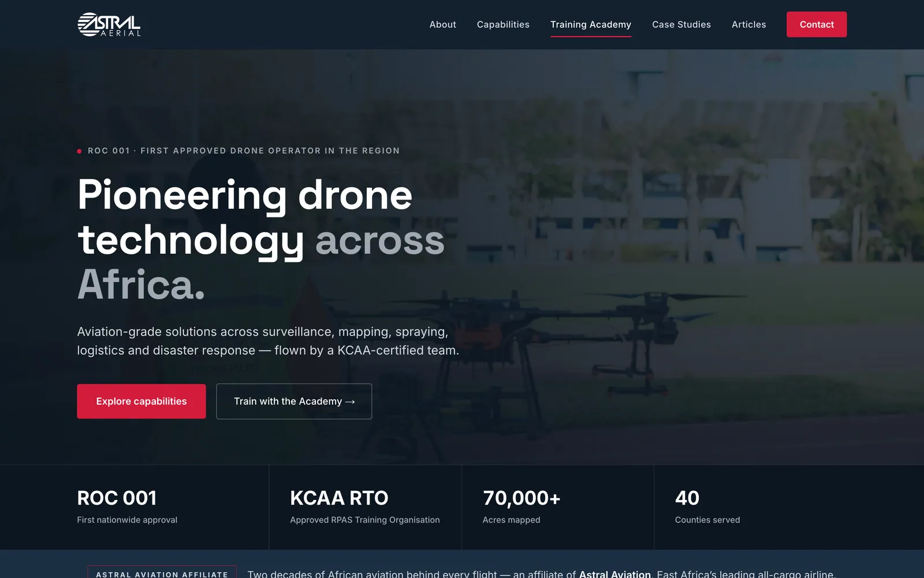The height and width of the screenshot is (578, 924).
Task: Open the Capabilities menu item
Action: (503, 24)
